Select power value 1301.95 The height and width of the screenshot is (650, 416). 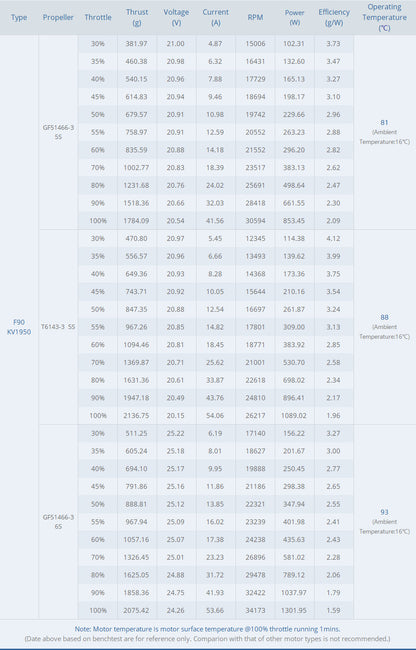(x=294, y=610)
